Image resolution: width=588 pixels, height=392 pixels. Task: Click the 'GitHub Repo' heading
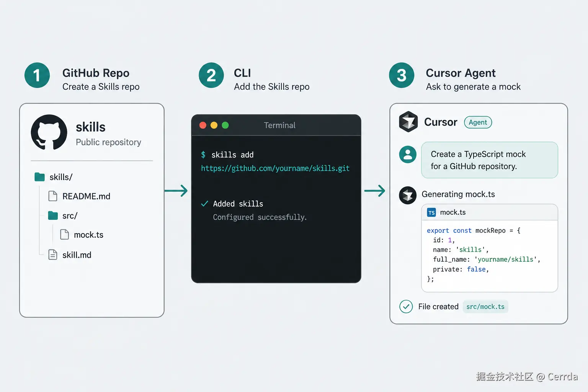(96, 73)
